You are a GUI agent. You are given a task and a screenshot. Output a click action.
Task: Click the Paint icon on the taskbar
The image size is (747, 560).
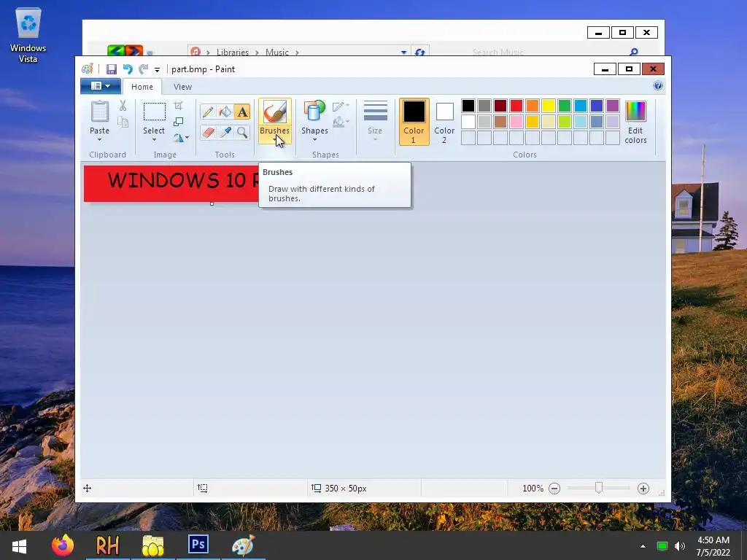coord(243,545)
